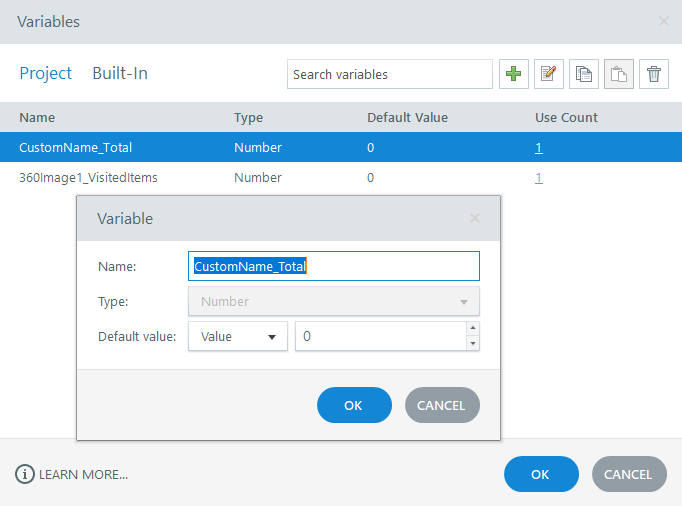682x506 pixels.
Task: Sort the list by Use Count column header
Action: pyautogui.click(x=566, y=117)
